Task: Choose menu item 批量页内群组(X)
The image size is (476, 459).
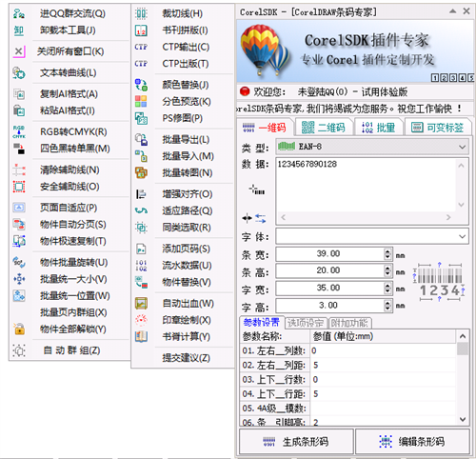Action: pyautogui.click(x=73, y=312)
